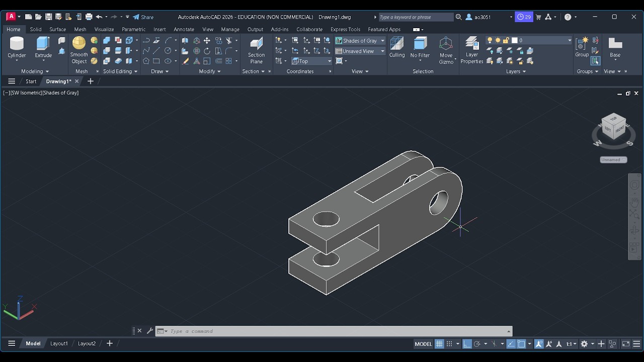Open the Start file tab
The width and height of the screenshot is (644, 362).
(31, 81)
